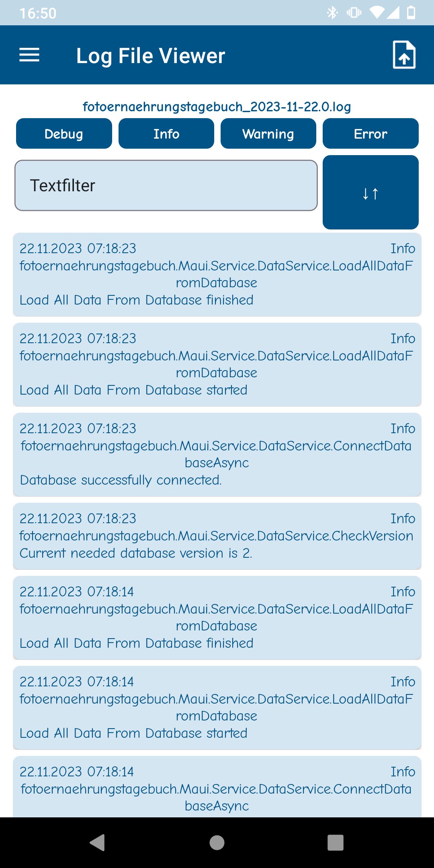Select 07:18:14 'Load All Data From Database started' entry
This screenshot has width=434, height=868.
click(x=217, y=708)
